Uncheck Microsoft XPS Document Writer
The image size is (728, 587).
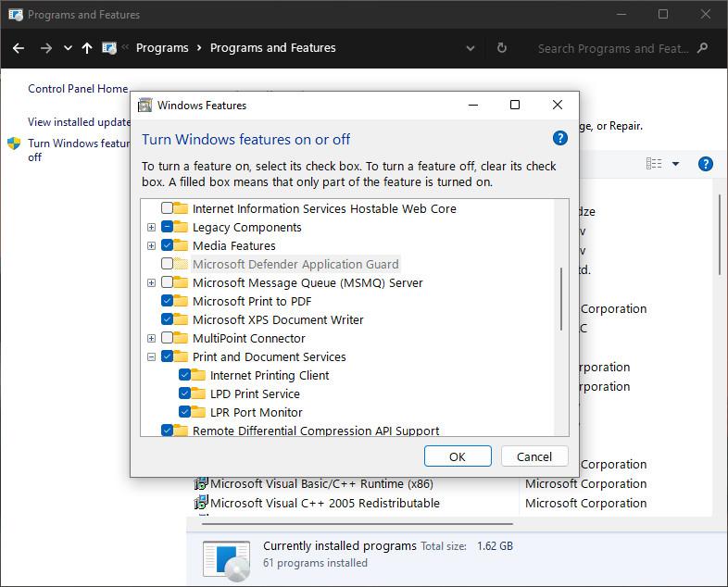click(167, 319)
